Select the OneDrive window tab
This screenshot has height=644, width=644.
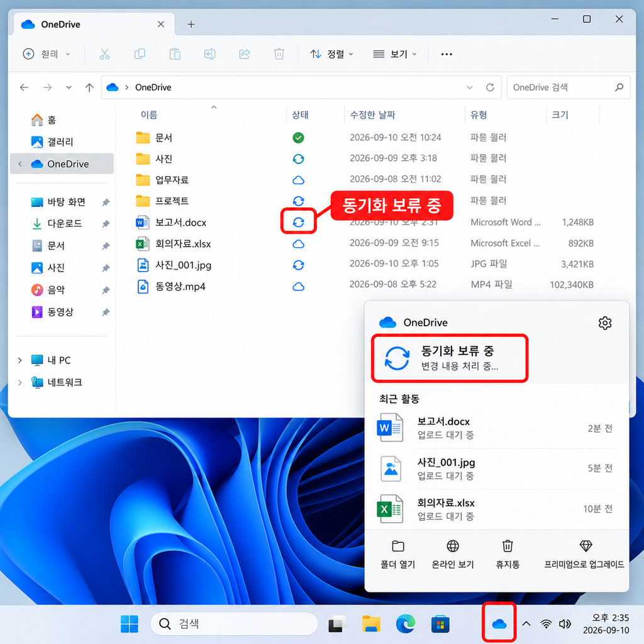click(94, 25)
